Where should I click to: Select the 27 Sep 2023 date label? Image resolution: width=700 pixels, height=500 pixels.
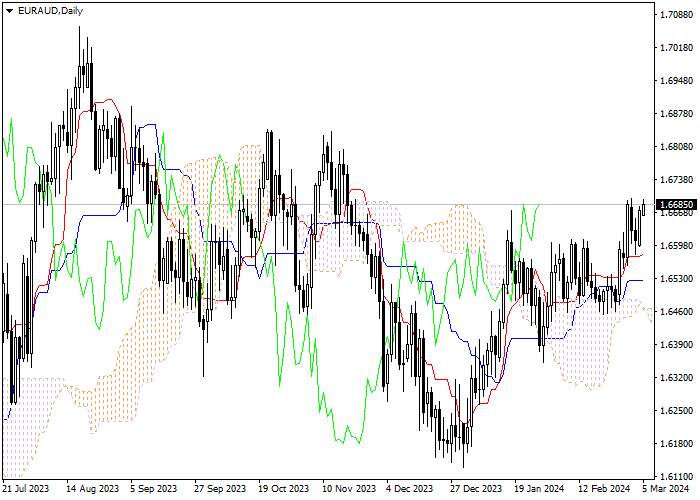tap(220, 489)
